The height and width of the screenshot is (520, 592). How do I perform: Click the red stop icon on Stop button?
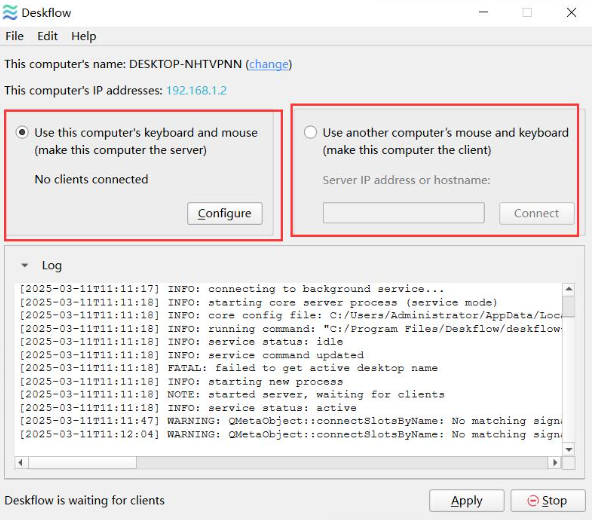(x=533, y=501)
